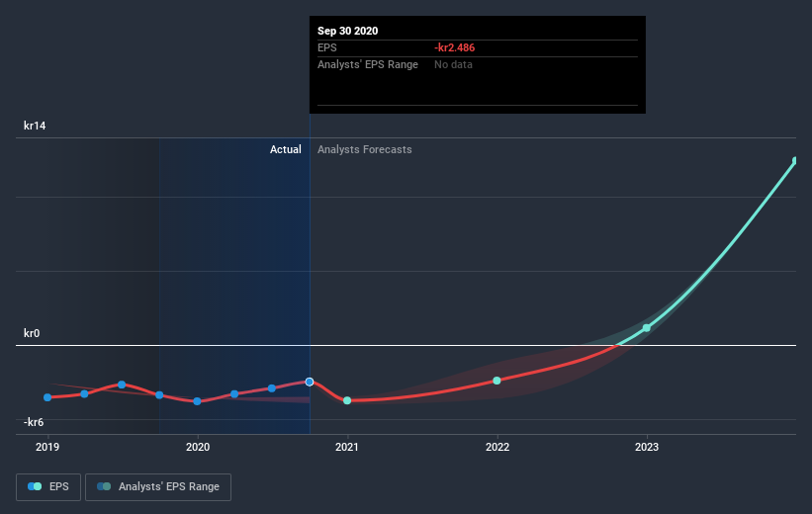This screenshot has height=514, width=812.
Task: Select the 2023 forecast data point
Action: click(x=646, y=327)
